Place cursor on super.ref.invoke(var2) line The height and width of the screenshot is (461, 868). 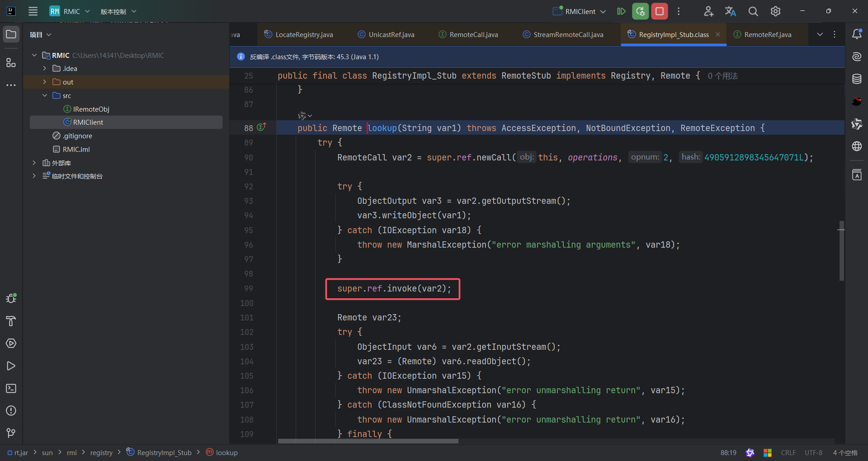pyautogui.click(x=394, y=289)
